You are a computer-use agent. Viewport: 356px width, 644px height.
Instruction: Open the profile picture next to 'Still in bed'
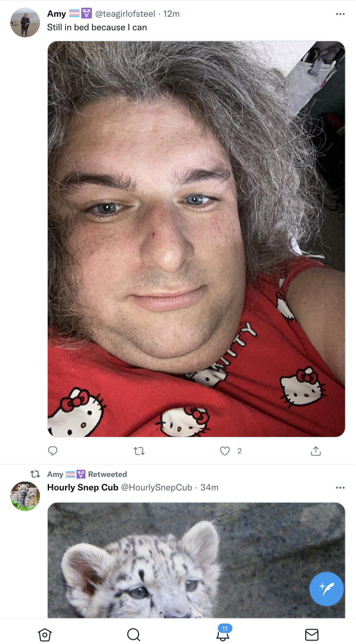[x=25, y=22]
